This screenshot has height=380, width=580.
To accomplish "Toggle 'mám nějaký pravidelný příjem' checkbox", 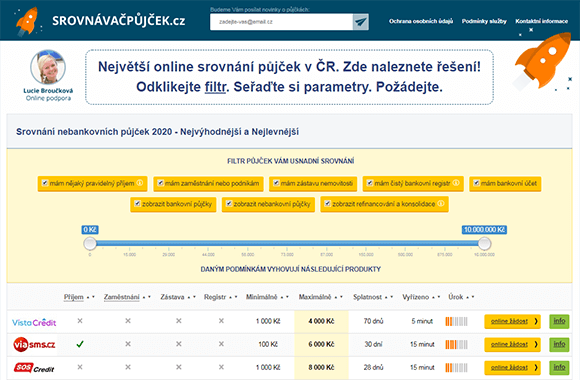I will tap(45, 183).
